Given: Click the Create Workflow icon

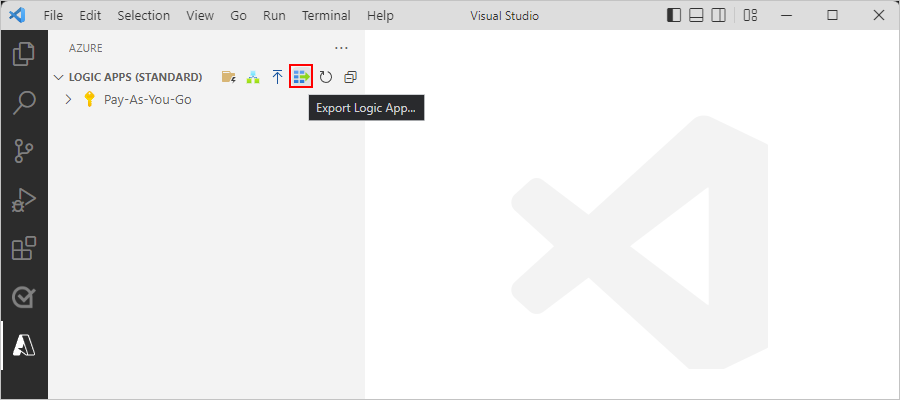Looking at the screenshot, I should click(253, 77).
